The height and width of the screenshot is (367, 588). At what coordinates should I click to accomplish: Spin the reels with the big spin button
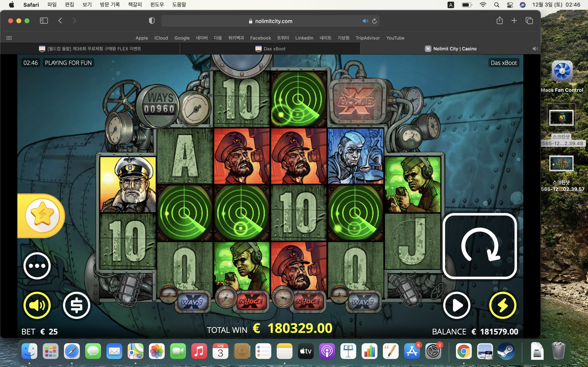[479, 246]
